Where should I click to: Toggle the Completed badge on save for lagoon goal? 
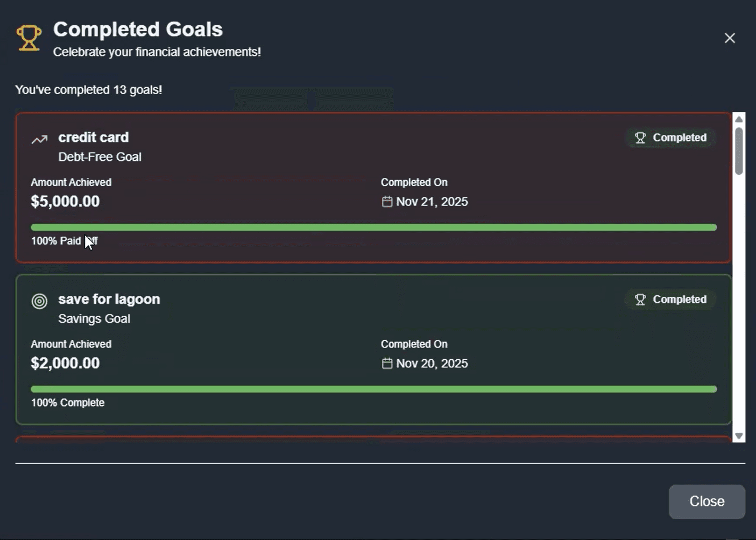tap(670, 299)
